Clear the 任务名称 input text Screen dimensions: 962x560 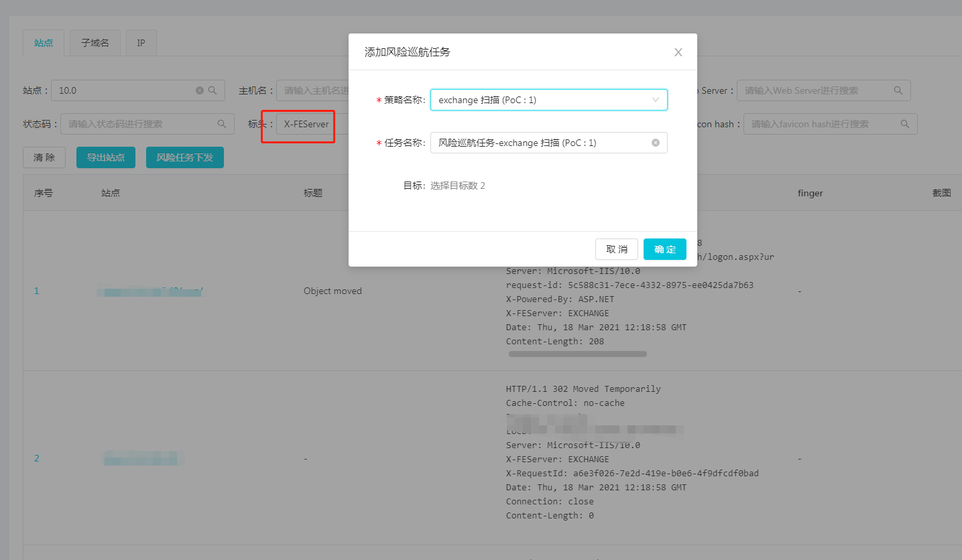[656, 143]
